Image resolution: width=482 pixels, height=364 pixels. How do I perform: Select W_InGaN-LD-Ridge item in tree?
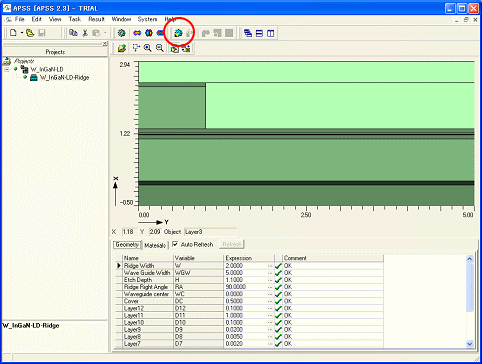click(x=64, y=78)
